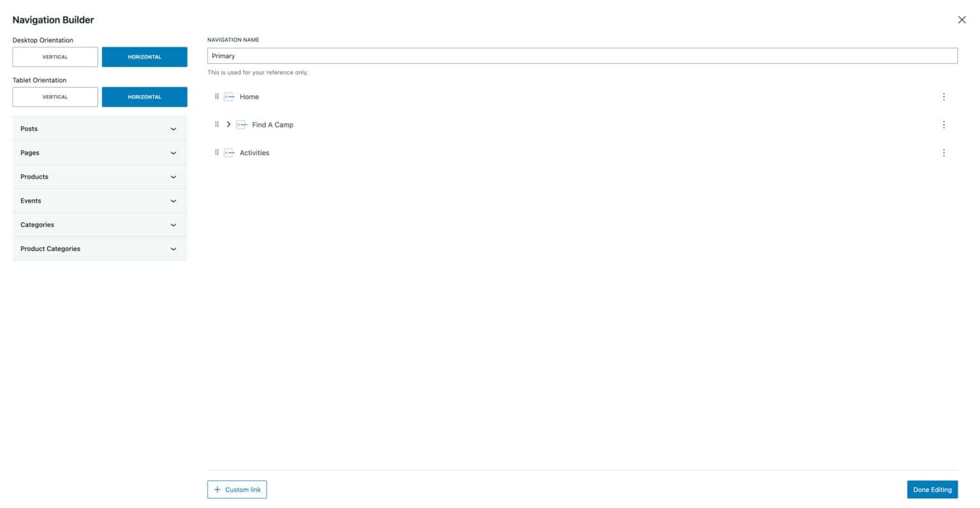Click the Navigation Name field showing Primary
This screenshot has height=508, width=980.
[x=582, y=56]
